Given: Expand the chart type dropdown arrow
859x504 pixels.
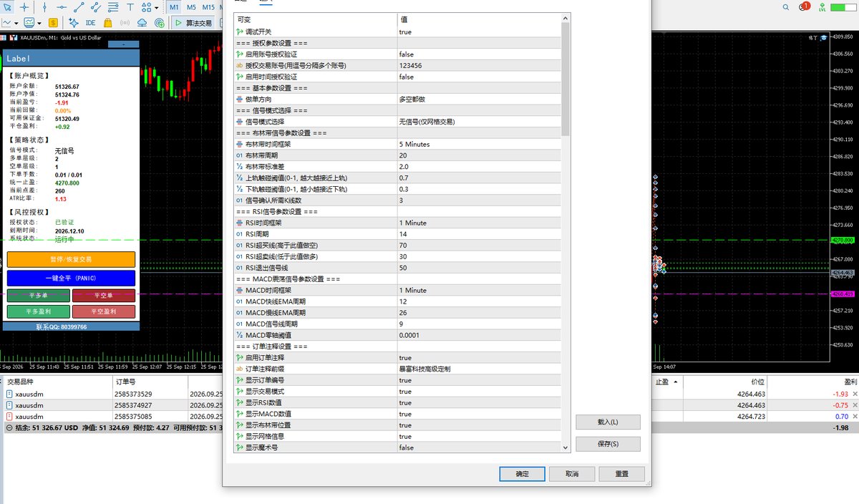Looking at the screenshot, I should [x=16, y=23].
